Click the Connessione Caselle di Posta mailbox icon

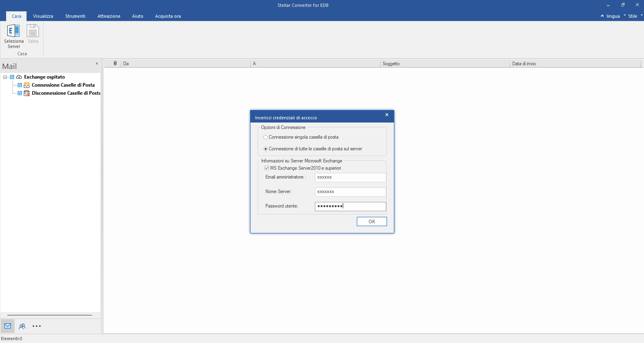click(27, 85)
